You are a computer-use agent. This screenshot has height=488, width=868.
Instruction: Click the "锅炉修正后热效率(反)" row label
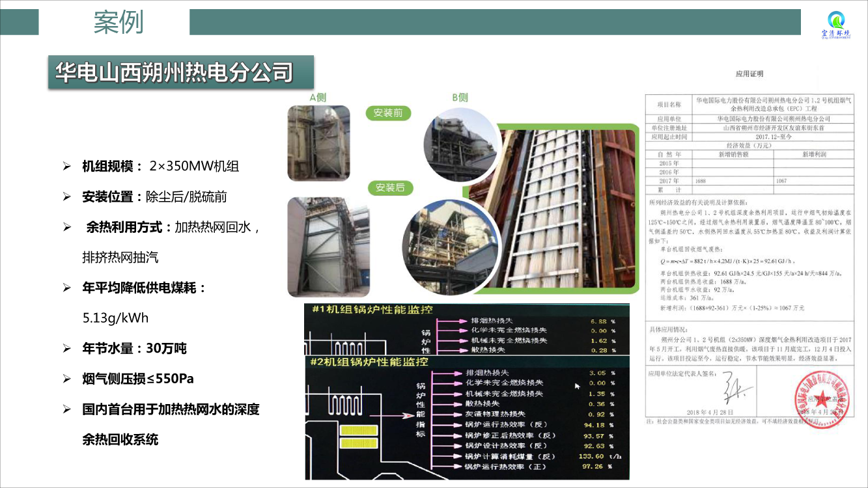[511, 435]
